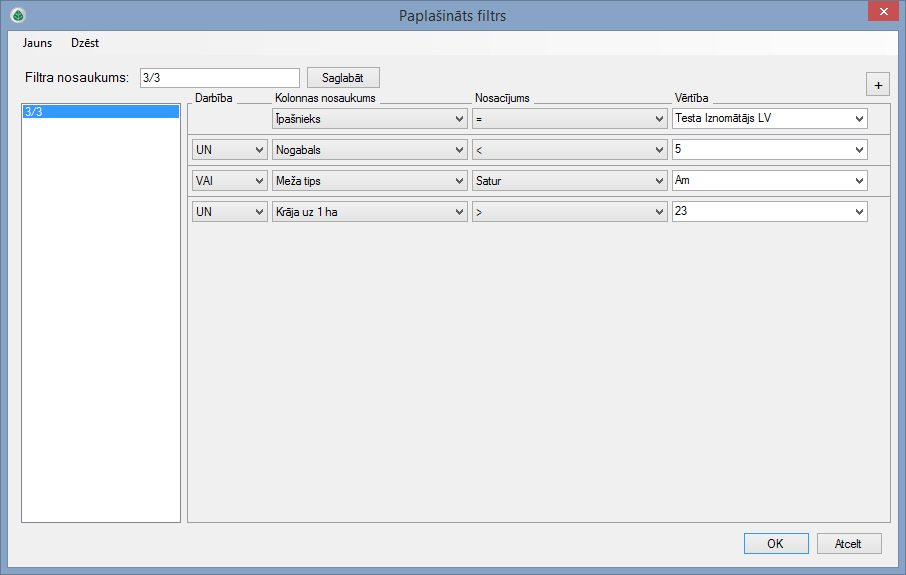Open the Jauns menu

click(37, 43)
